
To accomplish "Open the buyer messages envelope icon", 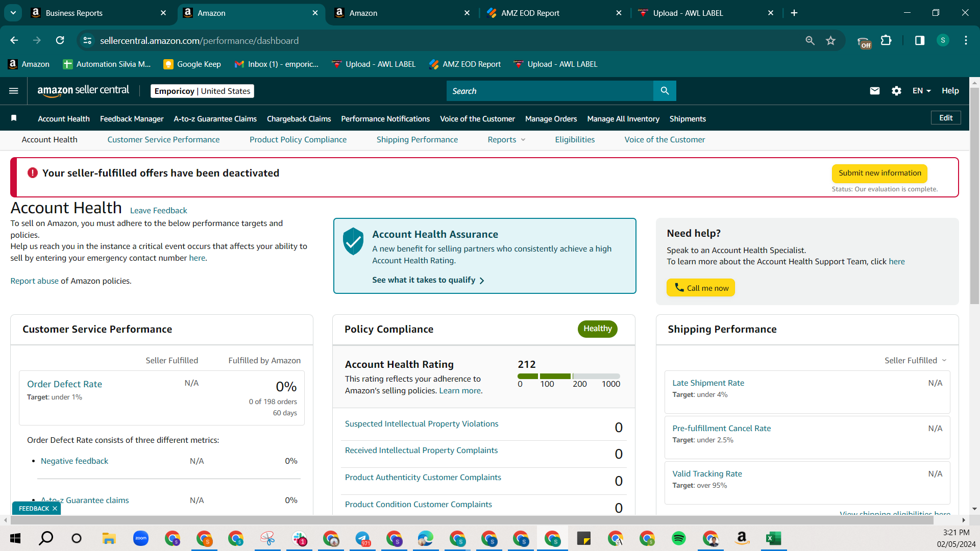I will (875, 91).
